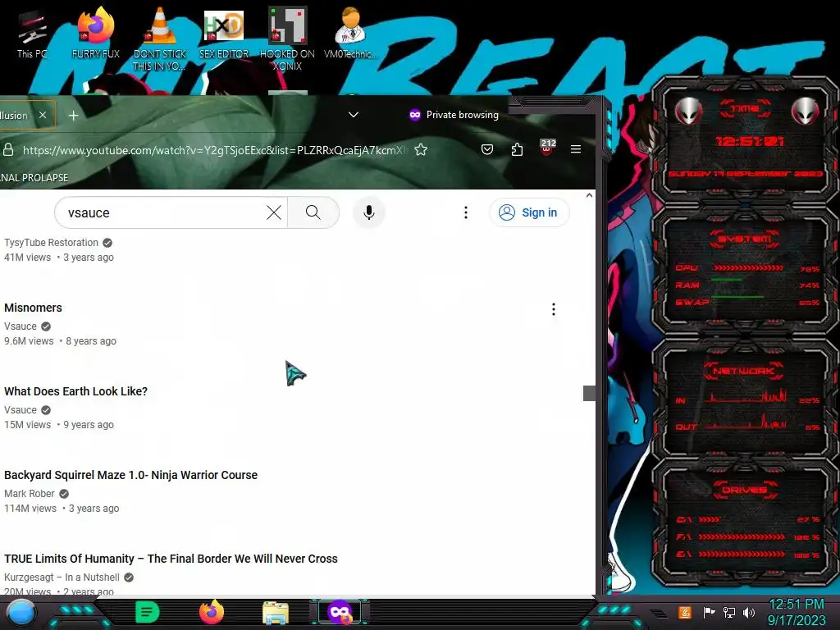Open the Action Center flag icon
Viewport: 840px width, 630px height.
pyautogui.click(x=710, y=612)
